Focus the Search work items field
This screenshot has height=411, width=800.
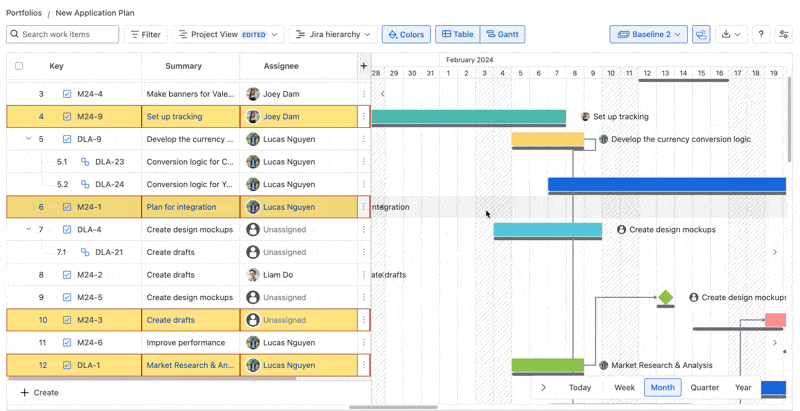[x=69, y=34]
